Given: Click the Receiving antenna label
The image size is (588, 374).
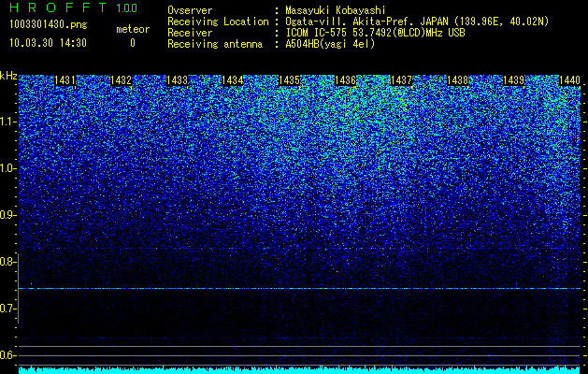Looking at the screenshot, I should tap(215, 44).
